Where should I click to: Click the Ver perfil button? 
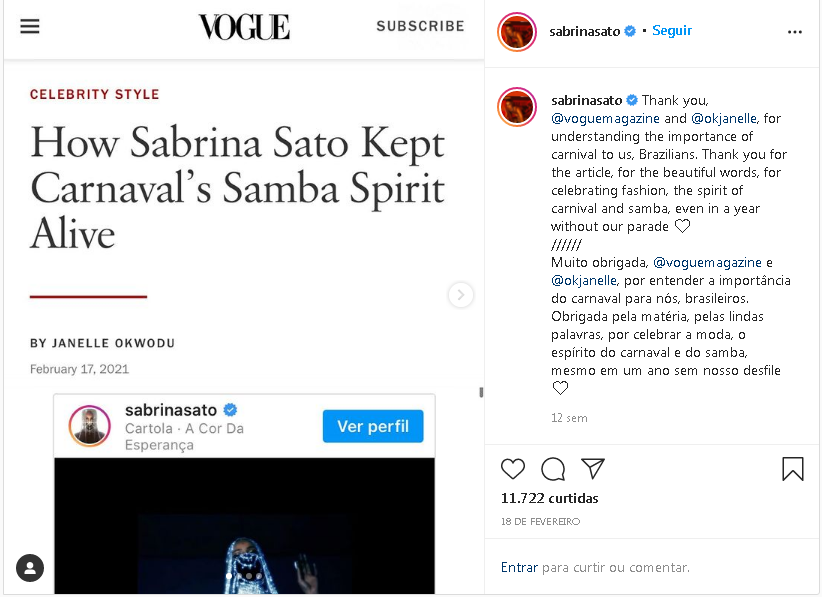pos(373,426)
